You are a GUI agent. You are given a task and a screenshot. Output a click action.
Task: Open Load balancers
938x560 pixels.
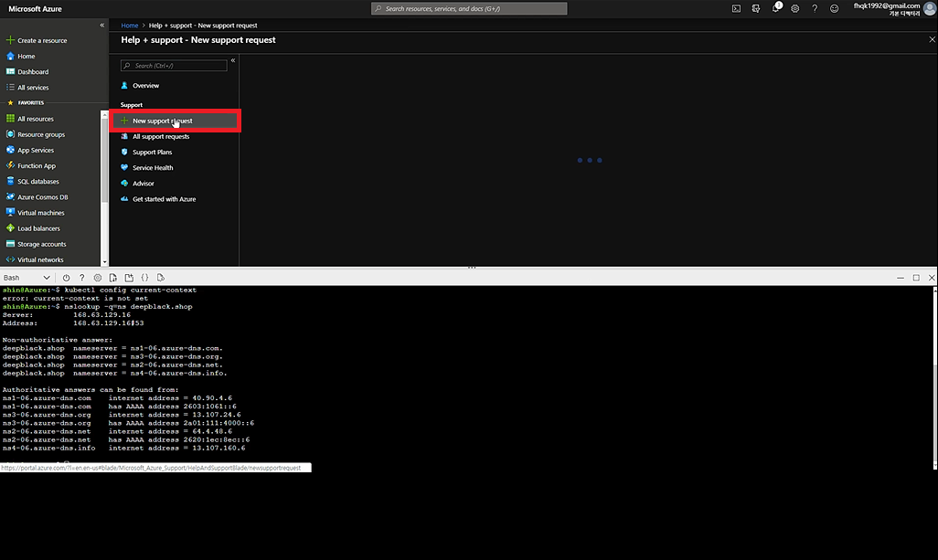(33, 228)
